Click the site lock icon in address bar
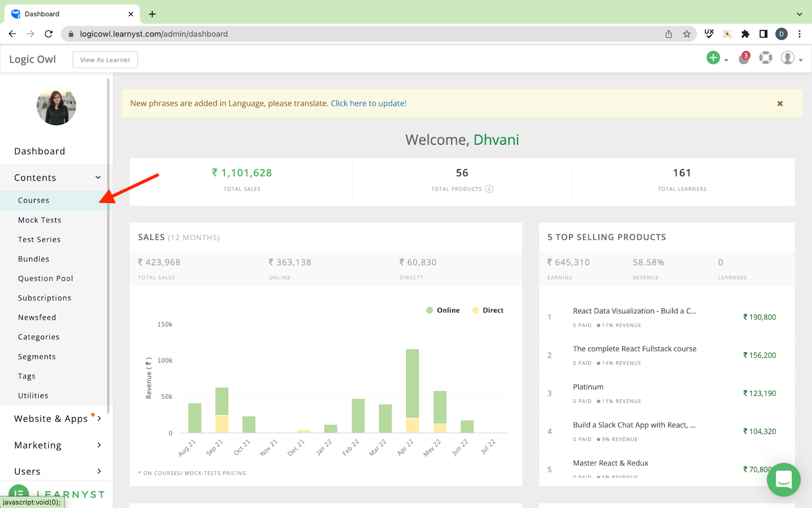 coord(71,34)
